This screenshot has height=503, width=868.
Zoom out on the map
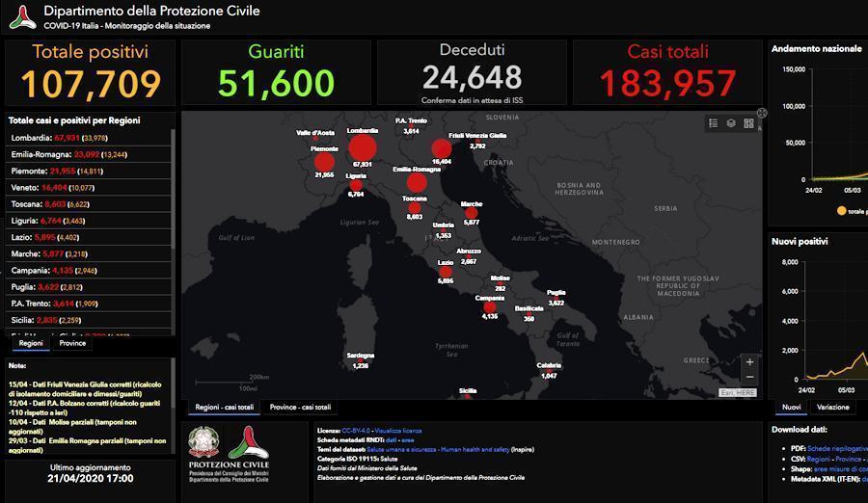[749, 378]
